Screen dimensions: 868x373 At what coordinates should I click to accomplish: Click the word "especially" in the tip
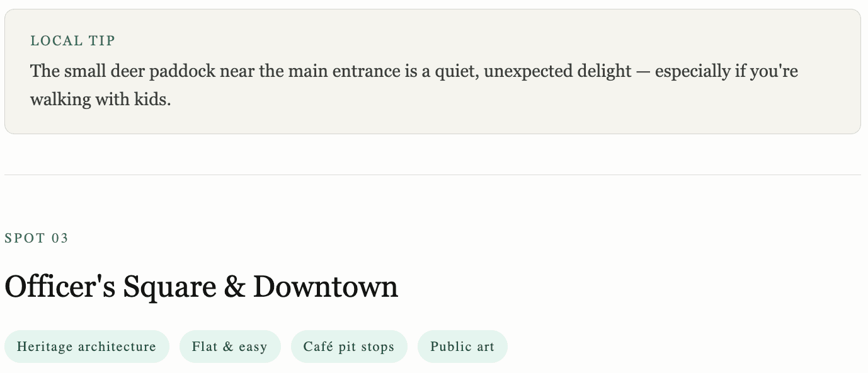(x=692, y=71)
